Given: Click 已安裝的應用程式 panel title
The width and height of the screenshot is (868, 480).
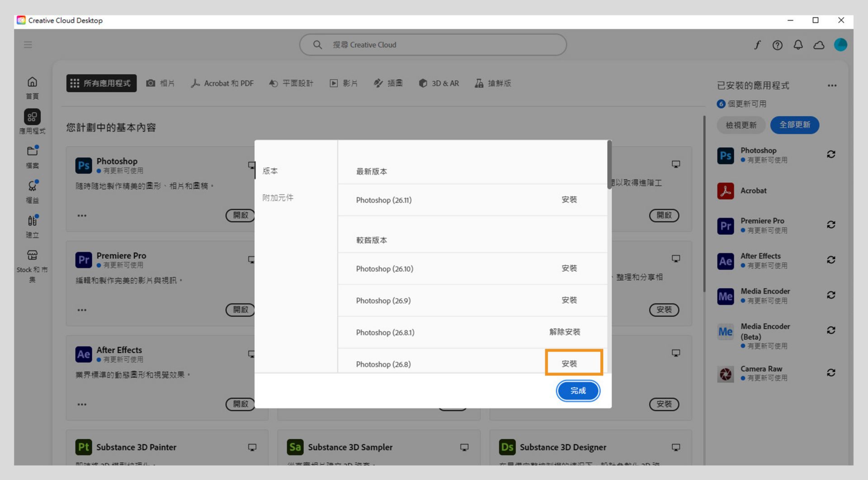Looking at the screenshot, I should pyautogui.click(x=753, y=86).
